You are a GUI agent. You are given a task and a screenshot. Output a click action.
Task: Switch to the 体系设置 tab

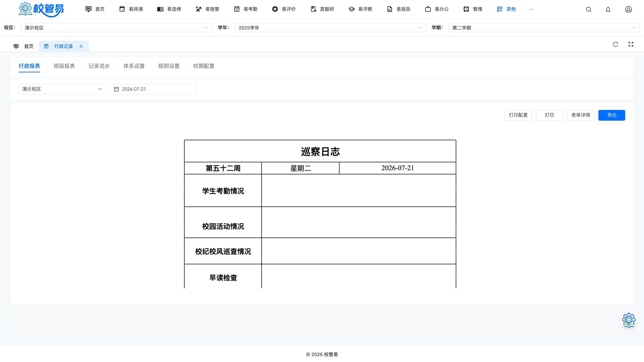coord(134,66)
